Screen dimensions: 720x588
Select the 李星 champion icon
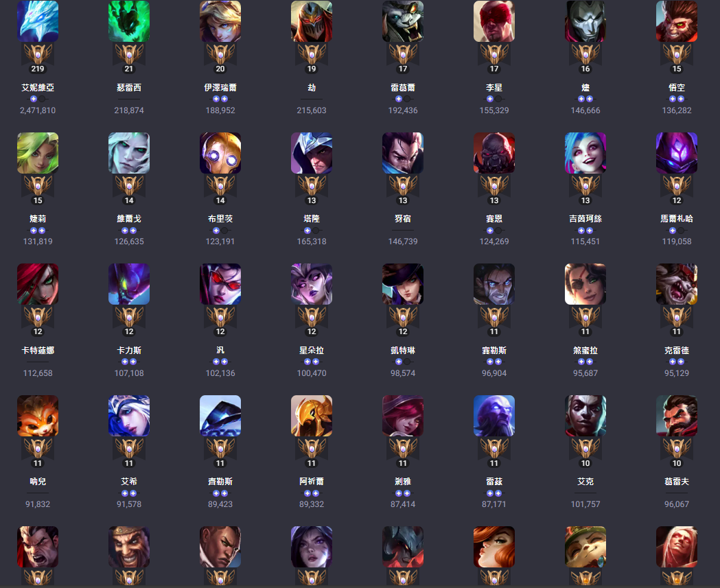[x=494, y=21]
